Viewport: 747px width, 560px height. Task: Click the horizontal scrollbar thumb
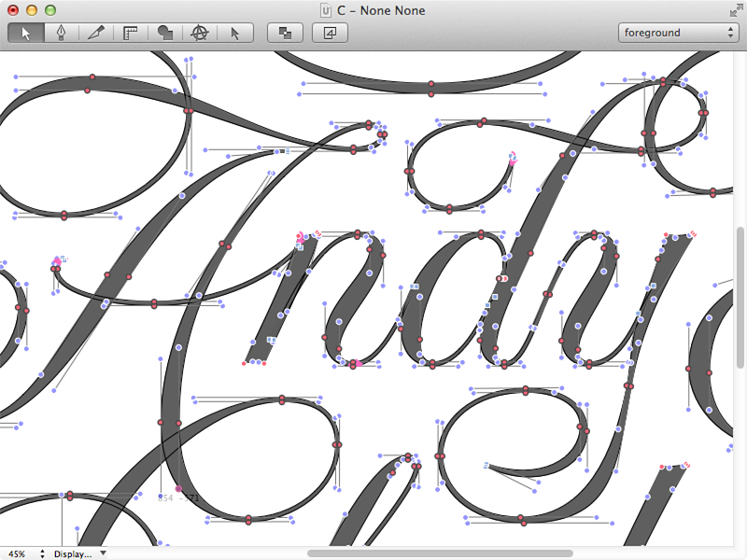click(x=440, y=553)
